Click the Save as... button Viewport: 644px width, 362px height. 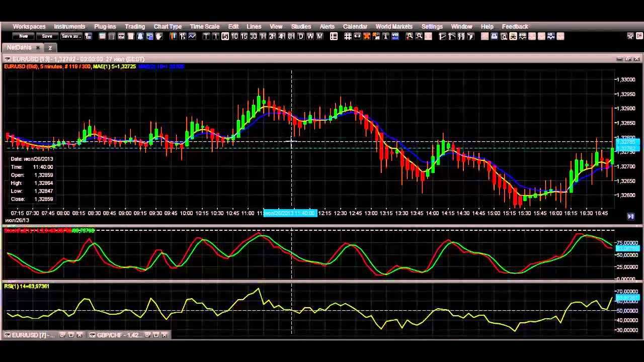point(71,36)
